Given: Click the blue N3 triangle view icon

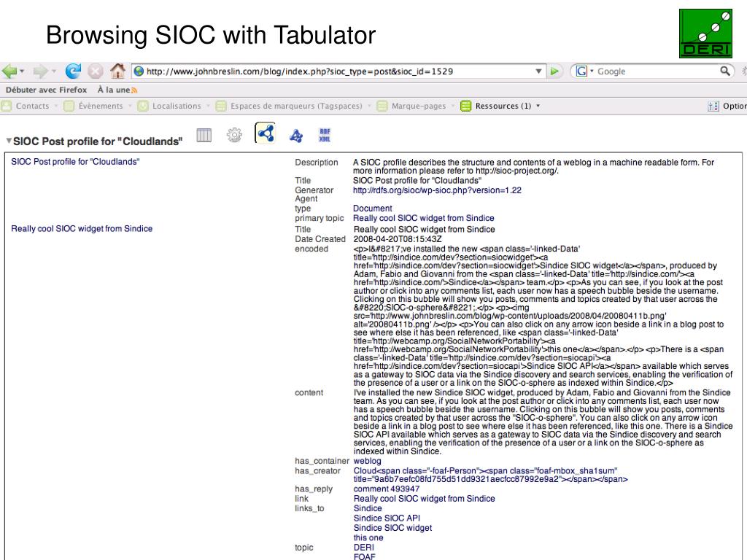Looking at the screenshot, I should click(x=296, y=136).
